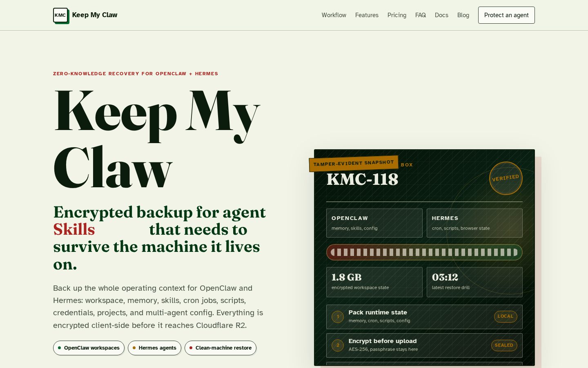Click the LOCAL status badge
588x368 pixels.
point(506,316)
